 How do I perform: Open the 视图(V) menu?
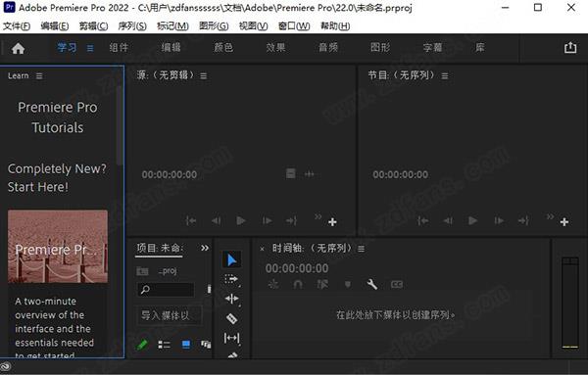[x=254, y=25]
